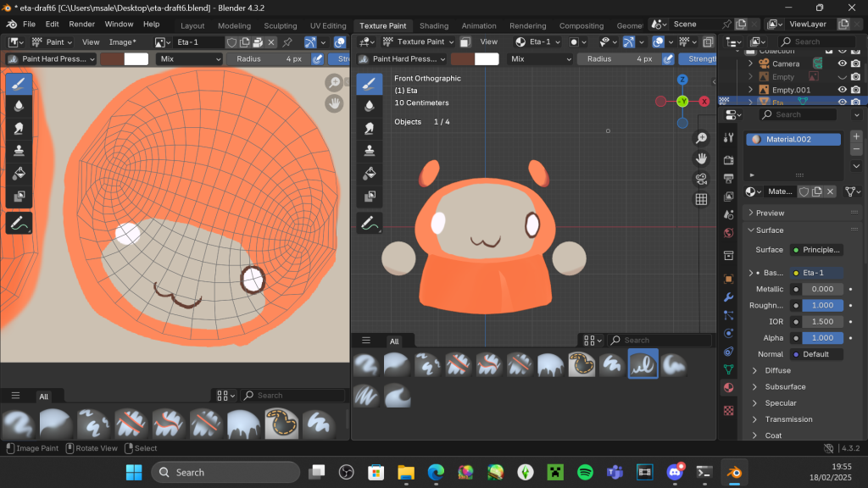868x488 pixels.
Task: Click the Windows Start button
Action: (134, 472)
